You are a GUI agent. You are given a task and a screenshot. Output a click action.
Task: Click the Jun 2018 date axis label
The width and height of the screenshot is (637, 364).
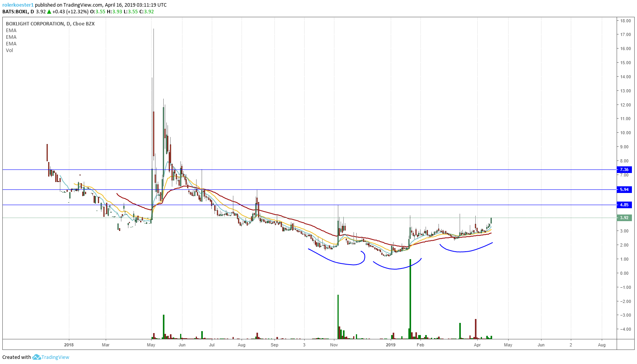pos(182,345)
